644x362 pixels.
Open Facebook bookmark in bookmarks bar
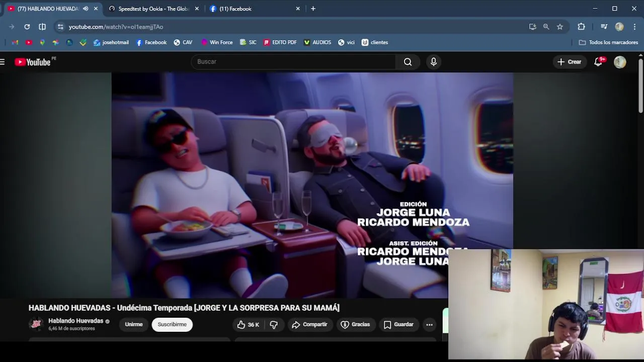pyautogui.click(x=151, y=42)
